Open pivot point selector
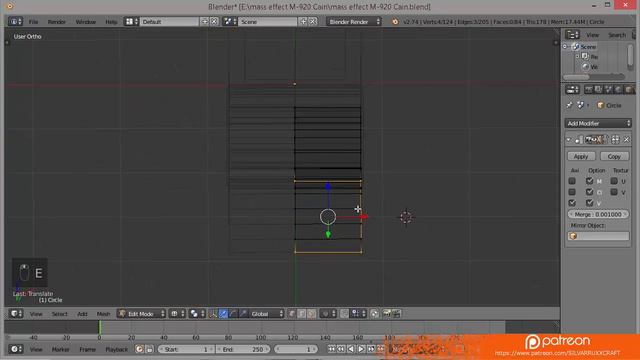The image size is (640, 360). coord(198,313)
